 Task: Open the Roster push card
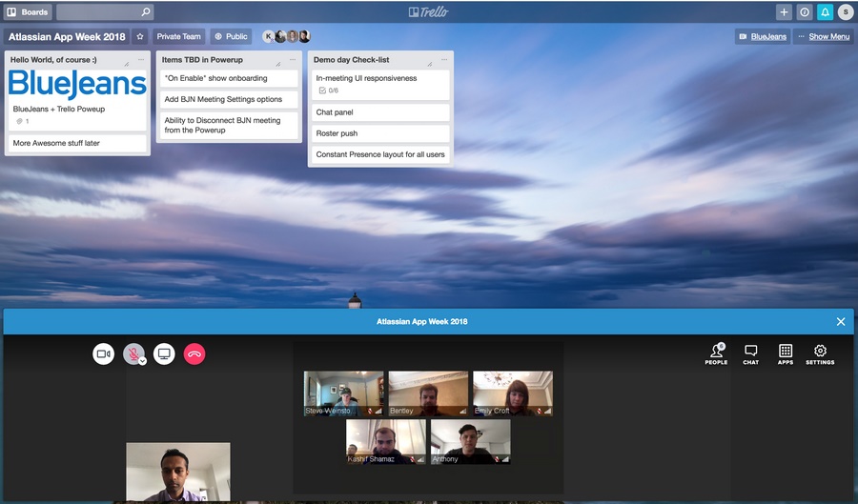pyautogui.click(x=380, y=133)
